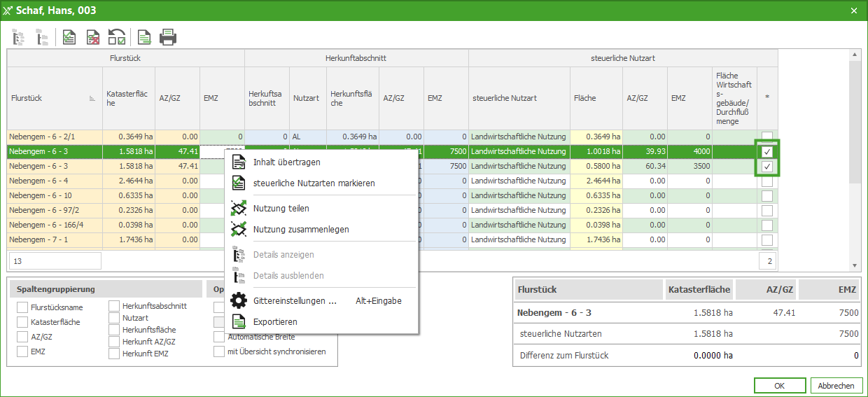Tick the Herkunftsabschnitt grouping checkbox
Screen dimensions: 868x397
tap(114, 306)
